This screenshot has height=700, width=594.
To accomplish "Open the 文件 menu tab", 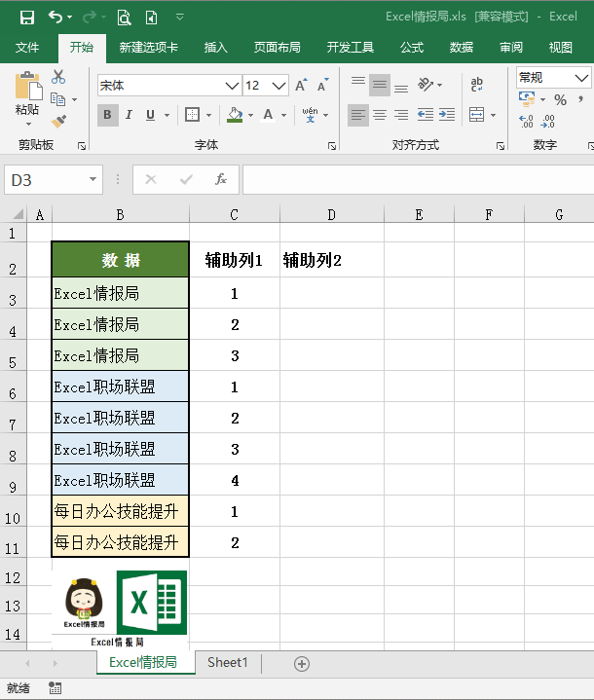I will [x=27, y=48].
